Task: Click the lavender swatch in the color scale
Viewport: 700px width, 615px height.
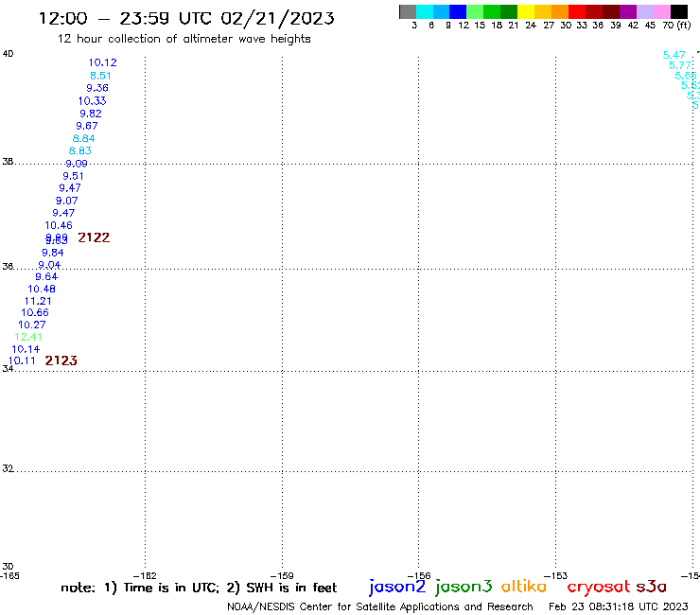Action: [x=644, y=11]
